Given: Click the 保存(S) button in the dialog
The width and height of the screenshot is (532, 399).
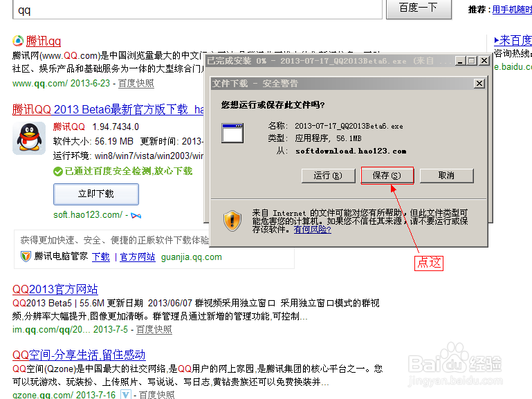Looking at the screenshot, I should click(387, 176).
